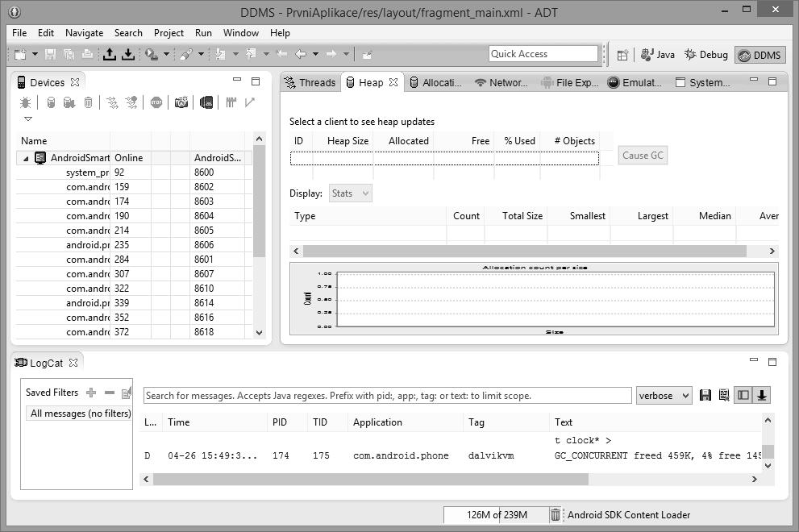Open the Display Stats combo box
Screen dimensions: 799x532
click(x=351, y=193)
